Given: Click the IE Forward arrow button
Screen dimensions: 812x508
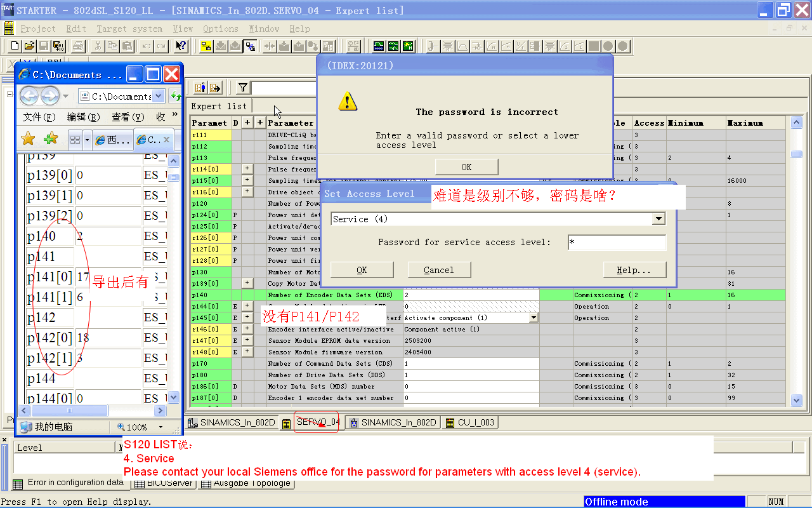Looking at the screenshot, I should click(50, 96).
